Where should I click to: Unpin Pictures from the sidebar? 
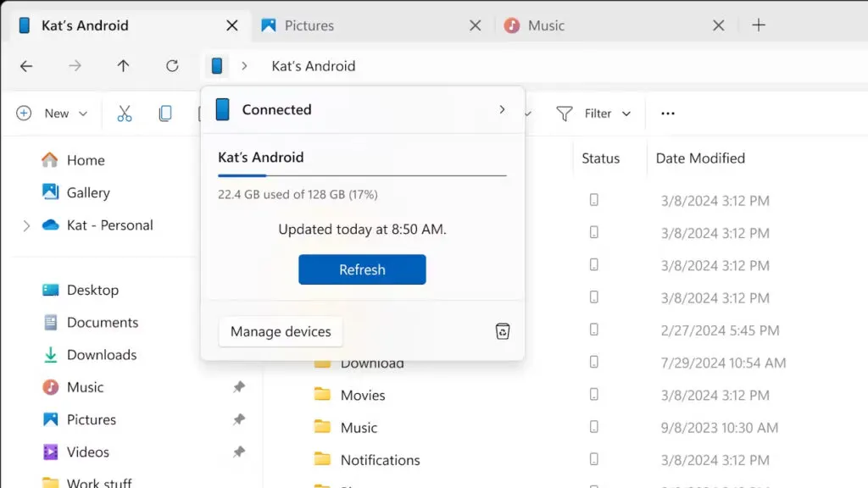click(238, 419)
